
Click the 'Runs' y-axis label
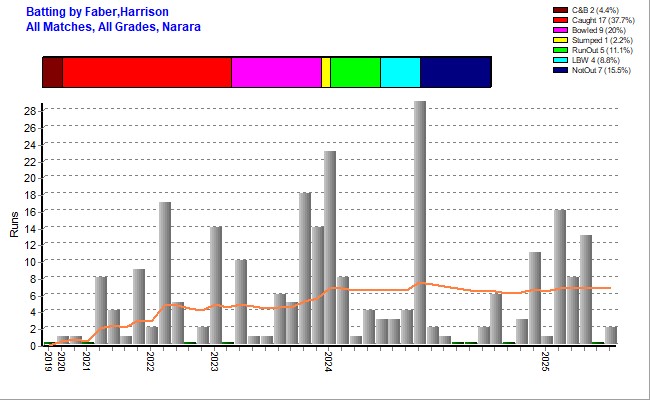pos(13,222)
